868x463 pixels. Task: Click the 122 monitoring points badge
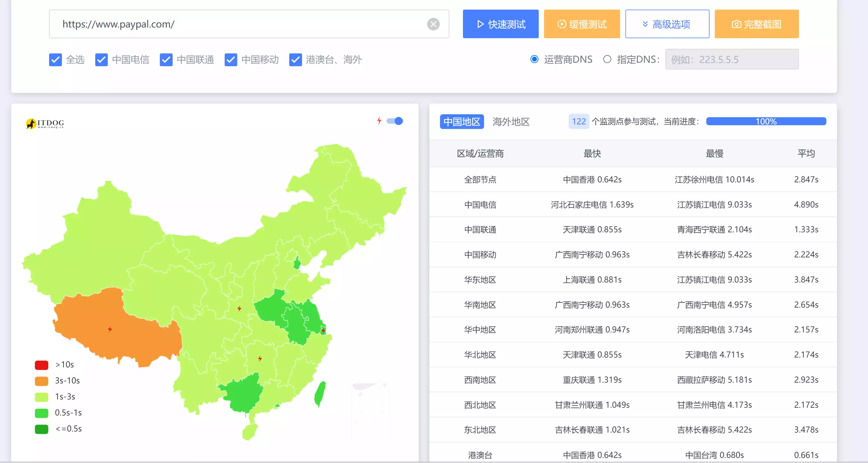pyautogui.click(x=578, y=121)
